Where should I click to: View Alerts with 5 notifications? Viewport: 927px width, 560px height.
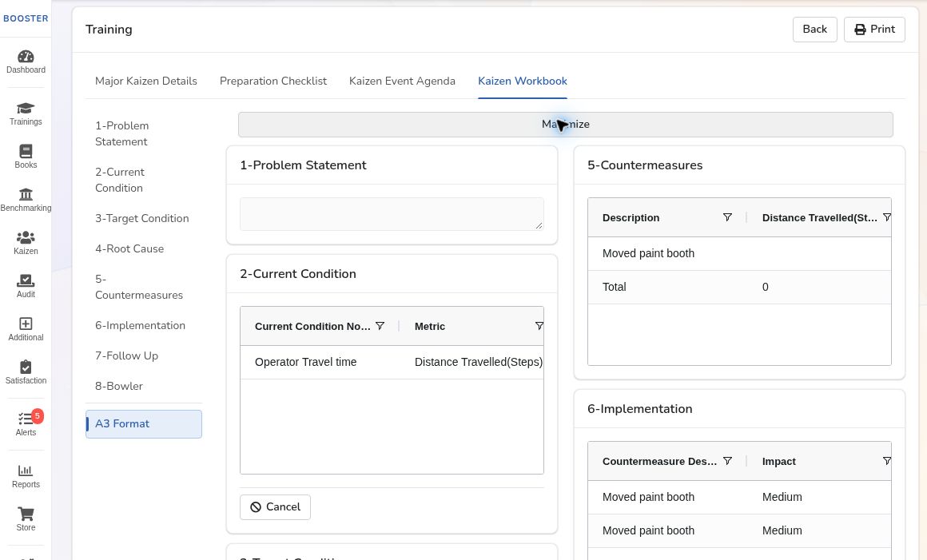point(26,424)
